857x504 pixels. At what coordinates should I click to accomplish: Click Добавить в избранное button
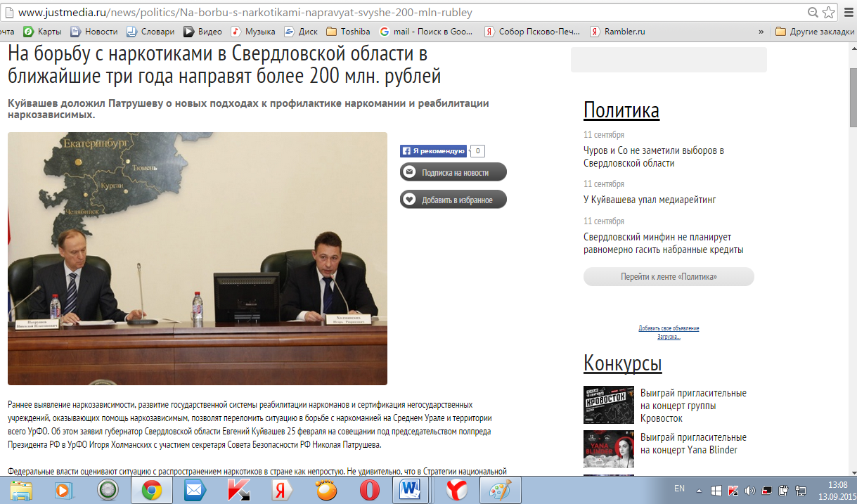click(x=453, y=200)
